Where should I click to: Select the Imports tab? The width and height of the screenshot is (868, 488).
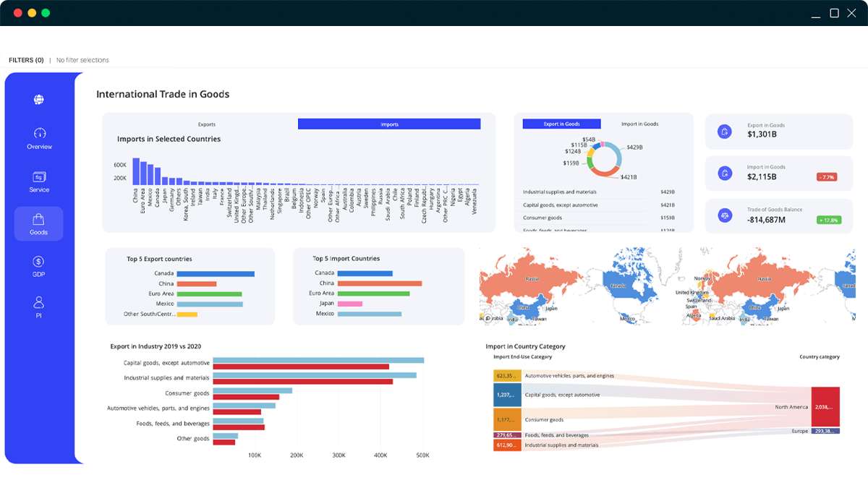(x=389, y=124)
